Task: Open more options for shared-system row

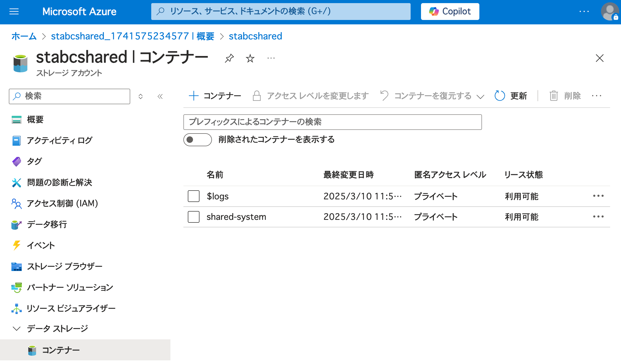Action: 598,217
